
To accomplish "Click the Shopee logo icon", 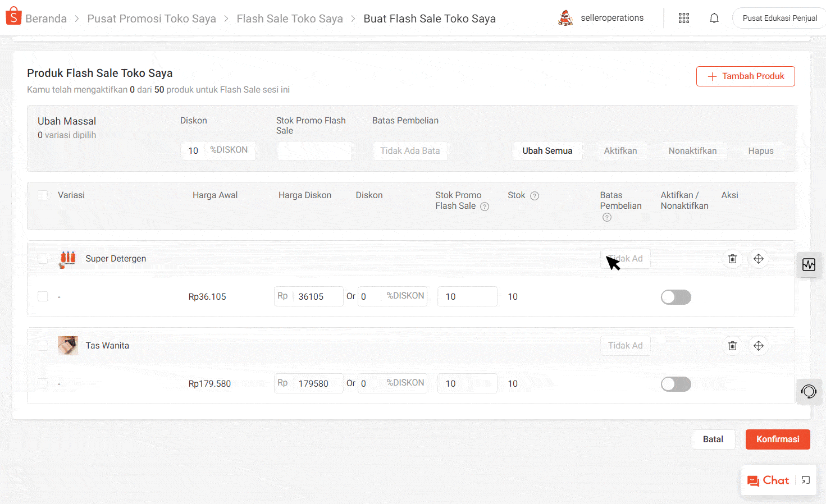I will click(13, 17).
